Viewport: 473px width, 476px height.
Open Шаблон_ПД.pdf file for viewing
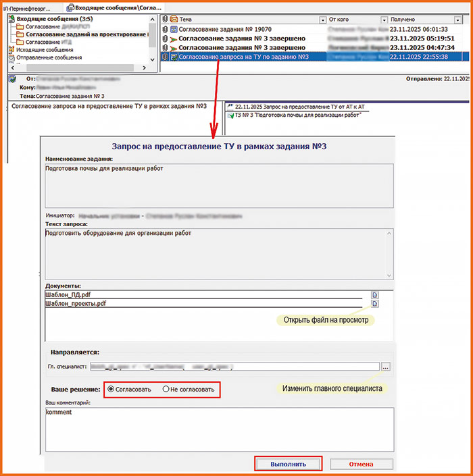tap(376, 295)
